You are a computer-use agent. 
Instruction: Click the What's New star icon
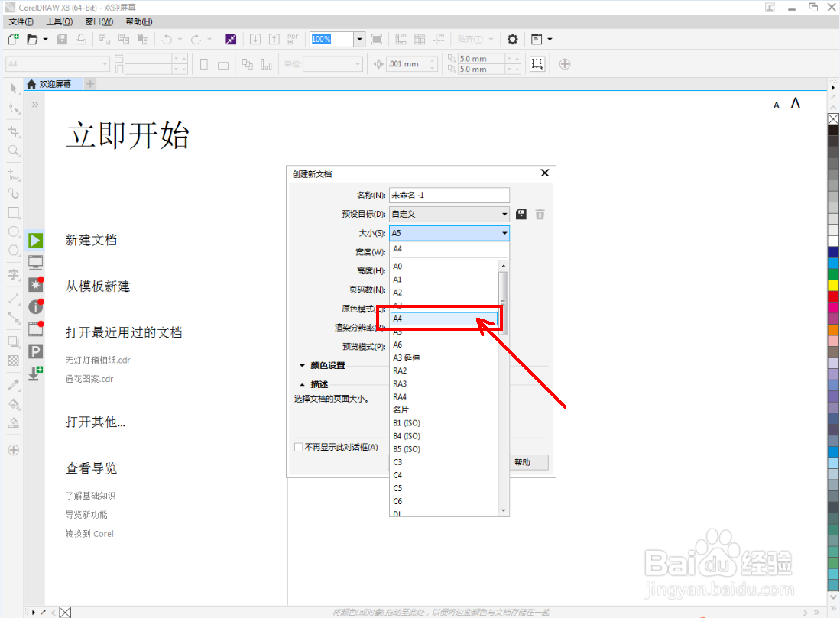[x=35, y=284]
